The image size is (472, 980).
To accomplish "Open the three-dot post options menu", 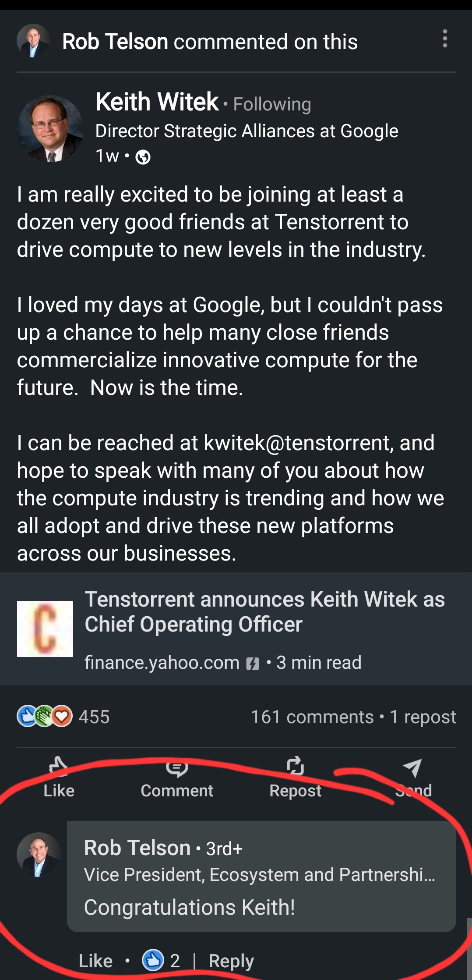I will [445, 39].
